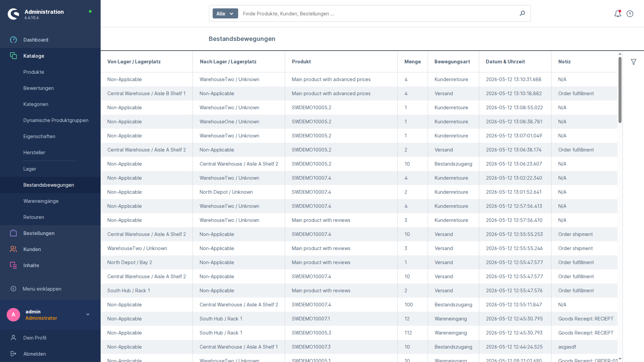This screenshot has height=362, width=644.
Task: Click Menü einklappen to collapse sidebar
Action: [42, 289]
